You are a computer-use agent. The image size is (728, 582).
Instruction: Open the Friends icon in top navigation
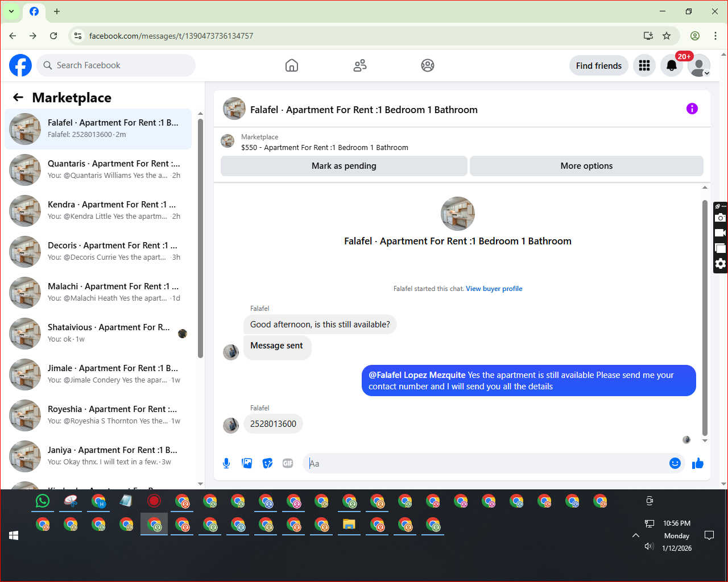(x=360, y=65)
